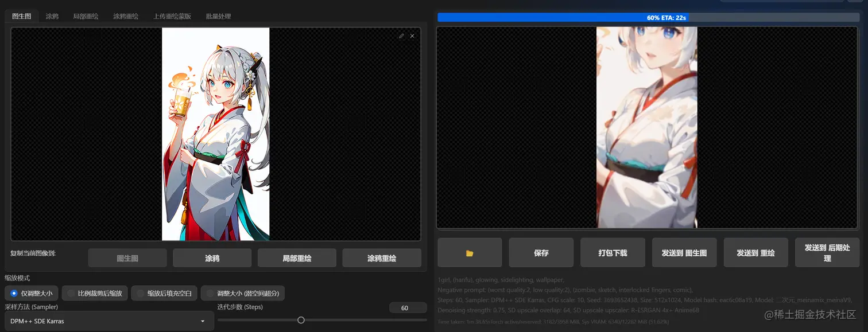
Task: Switch to the 图生图 tab
Action: (x=22, y=16)
